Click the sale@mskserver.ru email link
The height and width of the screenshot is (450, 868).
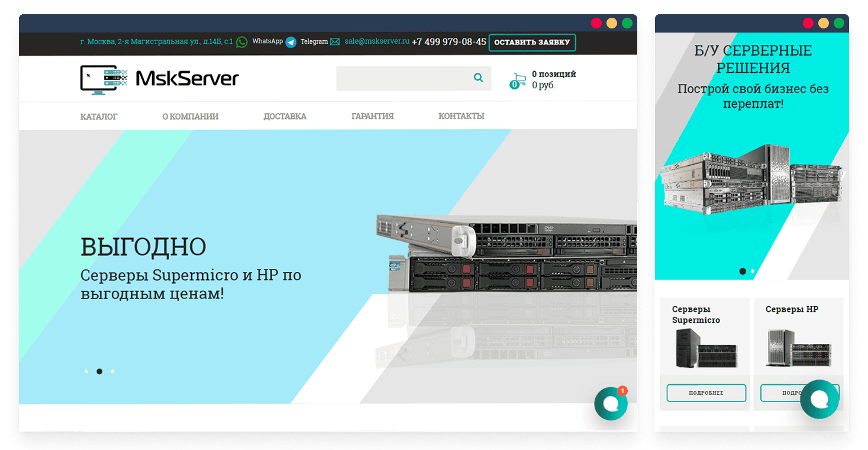click(377, 41)
